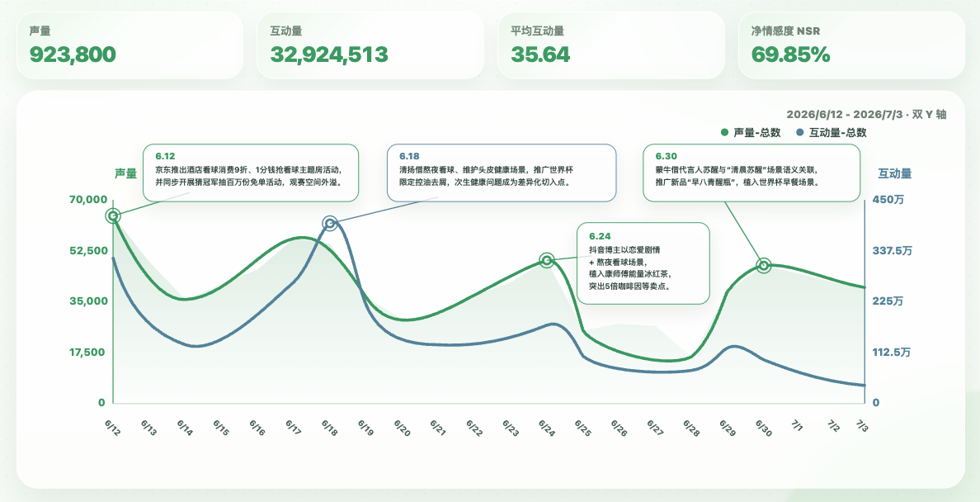Open the 6.30 蒙牛 annotation callout
This screenshot has width=980, height=502.
coord(751,173)
